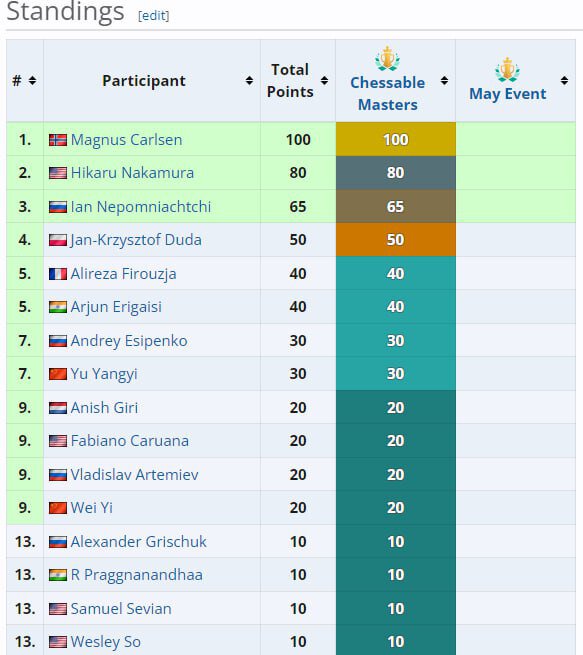Open the May Event header link
583x655 pixels.
click(507, 94)
